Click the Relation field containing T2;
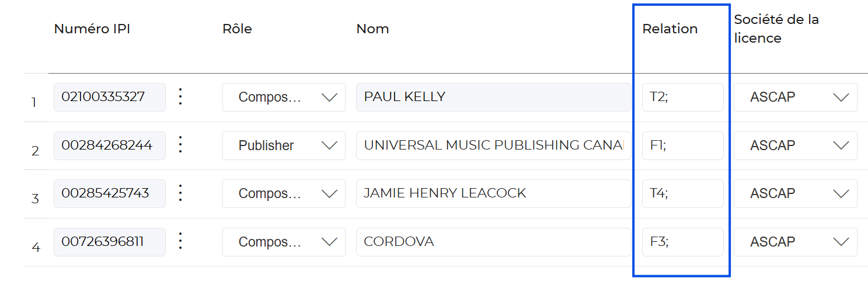The image size is (868, 281). 682,97
